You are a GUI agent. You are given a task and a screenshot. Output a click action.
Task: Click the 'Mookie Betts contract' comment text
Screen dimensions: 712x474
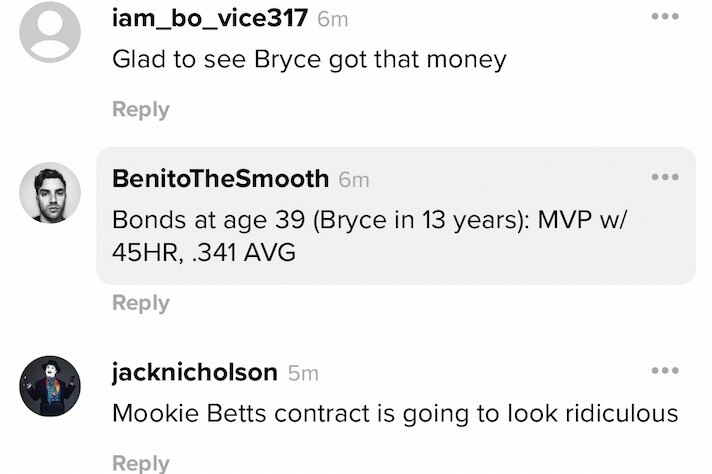(x=395, y=412)
